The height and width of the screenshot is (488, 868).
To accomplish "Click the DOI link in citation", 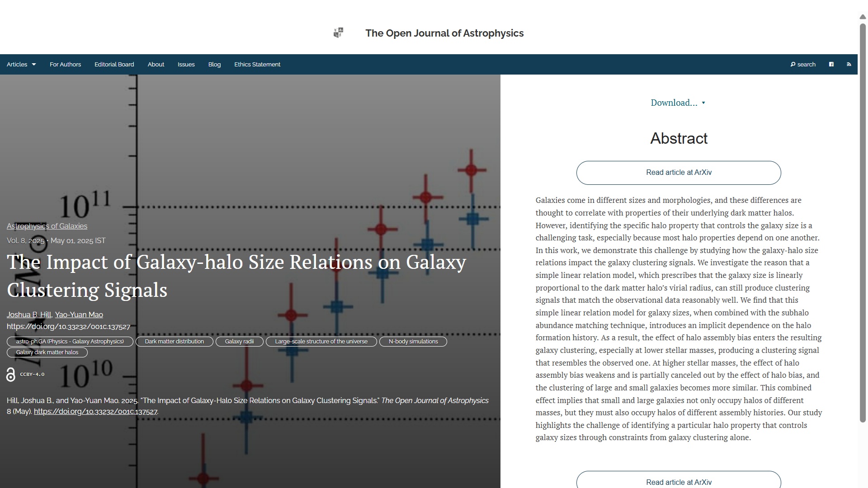I will pyautogui.click(x=95, y=412).
